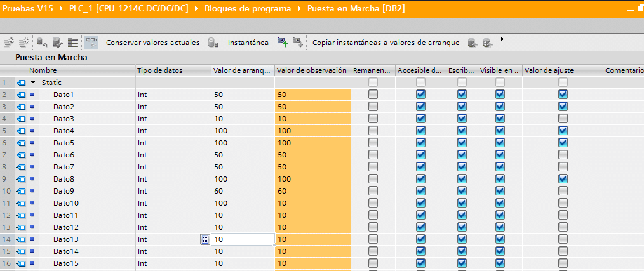Collapse the Static tree group

tap(33, 83)
